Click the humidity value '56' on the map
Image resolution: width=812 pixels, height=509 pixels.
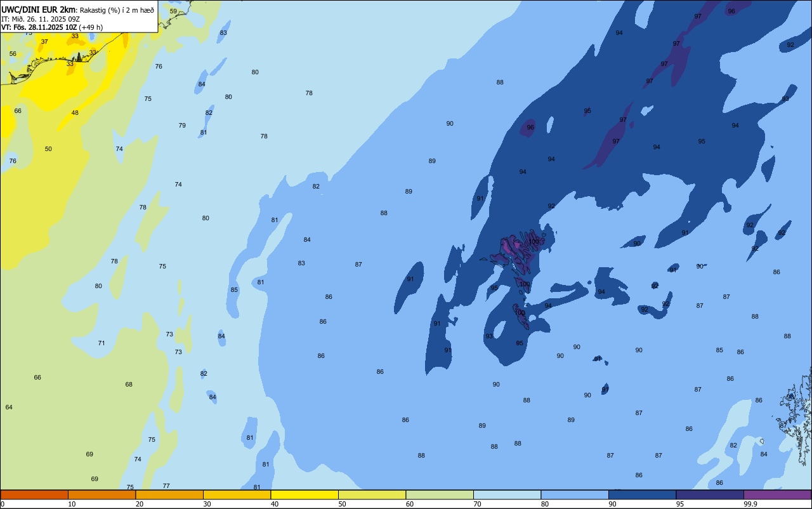click(13, 54)
